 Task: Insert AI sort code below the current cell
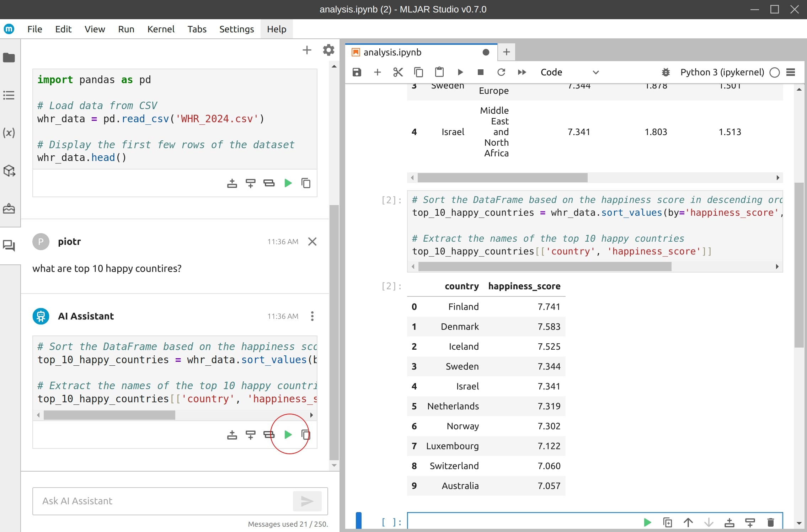(251, 434)
